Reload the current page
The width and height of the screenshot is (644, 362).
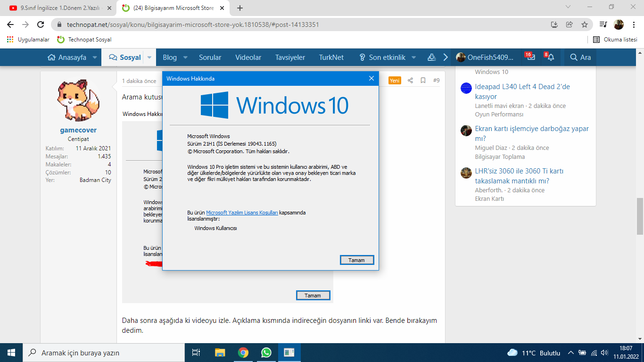click(x=41, y=25)
